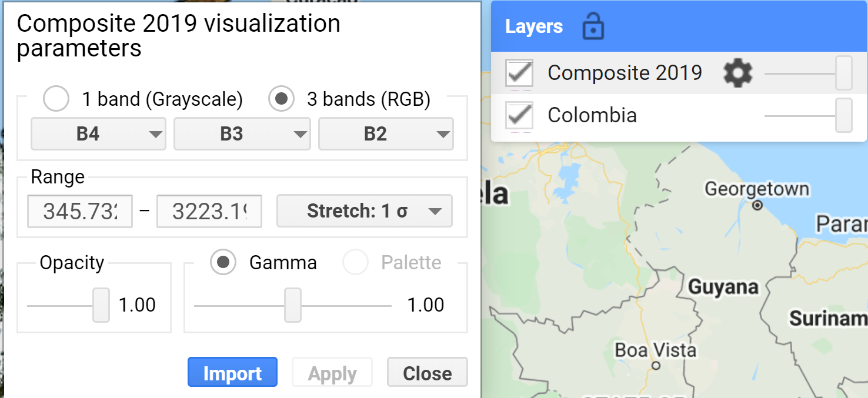The image size is (868, 398).
Task: Select 1 band (Grayscale) radio button
Action: (56, 99)
